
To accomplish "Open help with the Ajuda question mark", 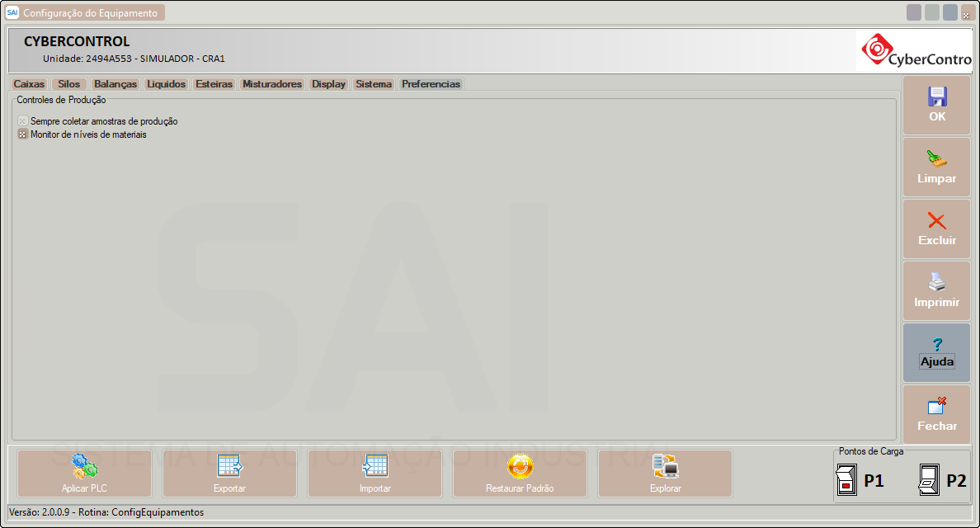I will (x=937, y=344).
